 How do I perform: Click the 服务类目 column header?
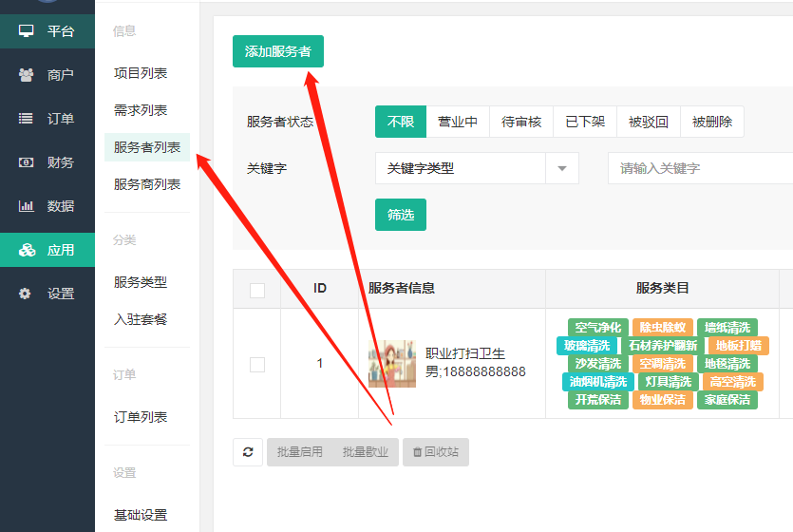pos(663,288)
